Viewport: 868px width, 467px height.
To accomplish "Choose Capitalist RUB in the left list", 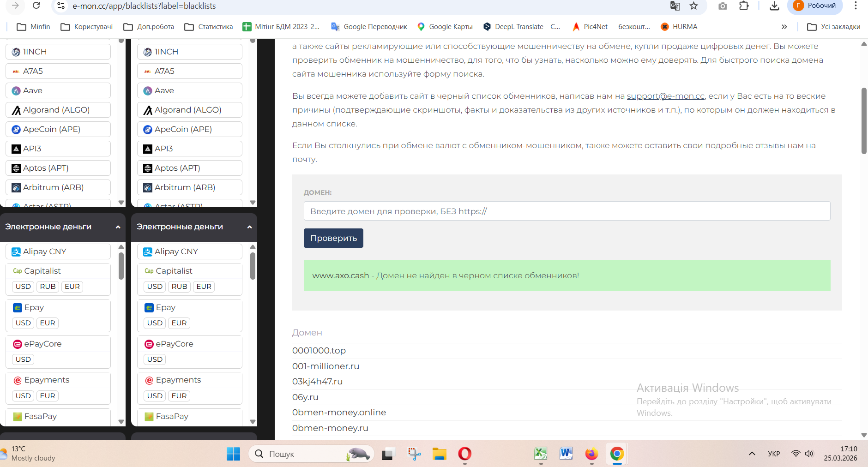I will [48, 287].
